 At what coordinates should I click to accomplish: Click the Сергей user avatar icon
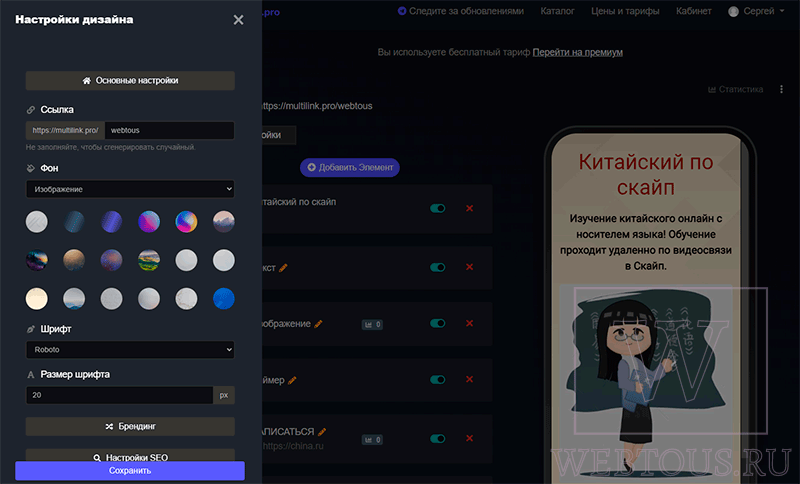coord(734,11)
